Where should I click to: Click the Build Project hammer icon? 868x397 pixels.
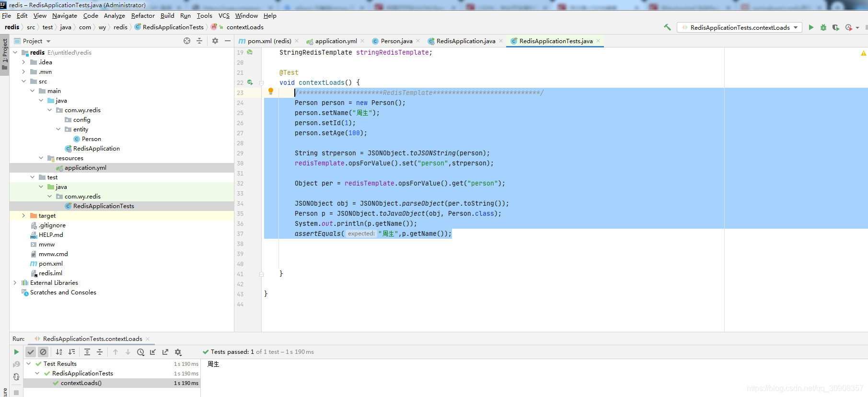(x=667, y=27)
